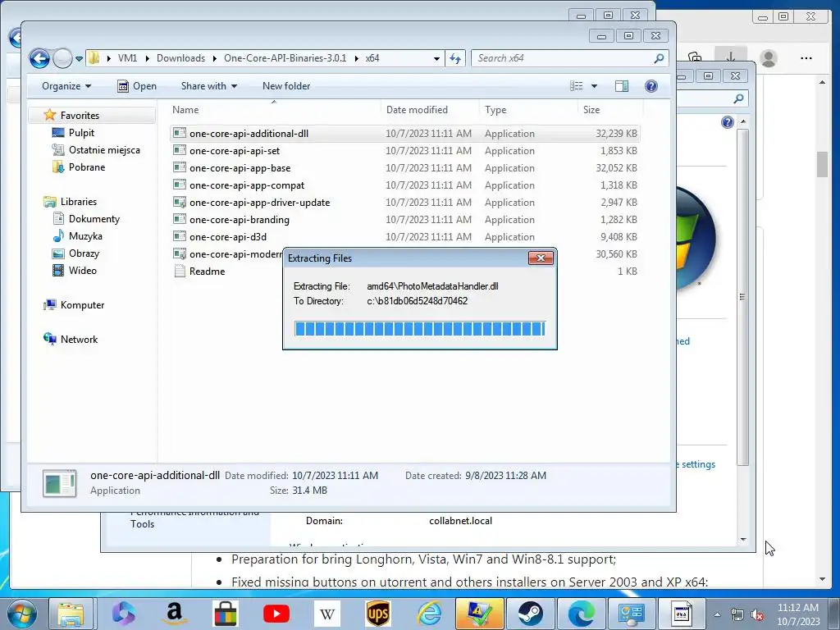Select Favorites in navigation pane
This screenshot has width=840, height=630.
coord(80,115)
